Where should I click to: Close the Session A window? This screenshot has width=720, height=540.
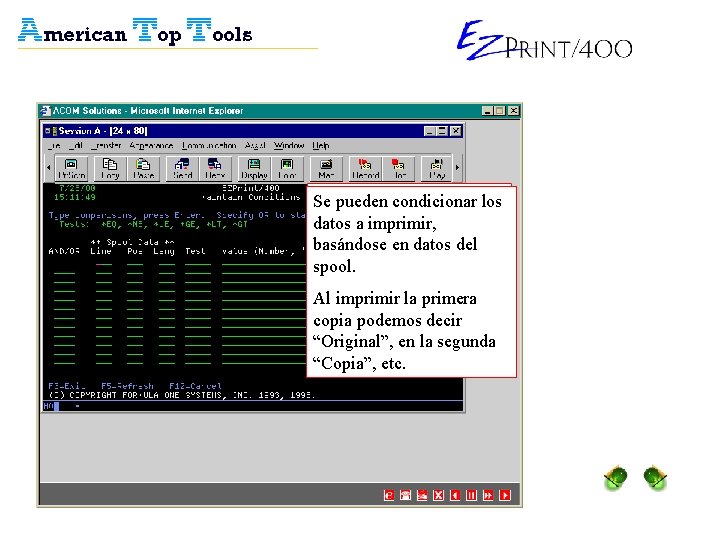(x=456, y=131)
